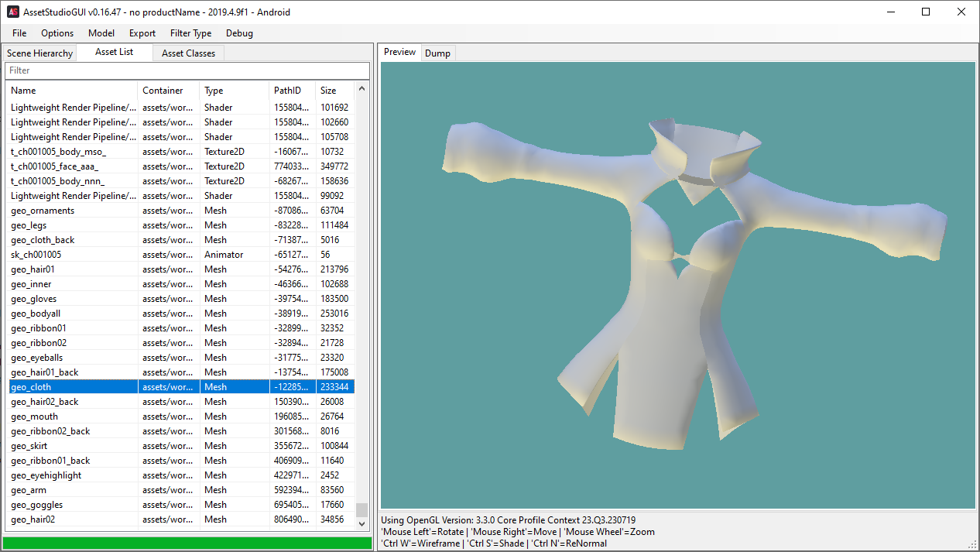Switch to the Asset Classes tab
Image resolution: width=980 pixels, height=552 pixels.
point(188,53)
